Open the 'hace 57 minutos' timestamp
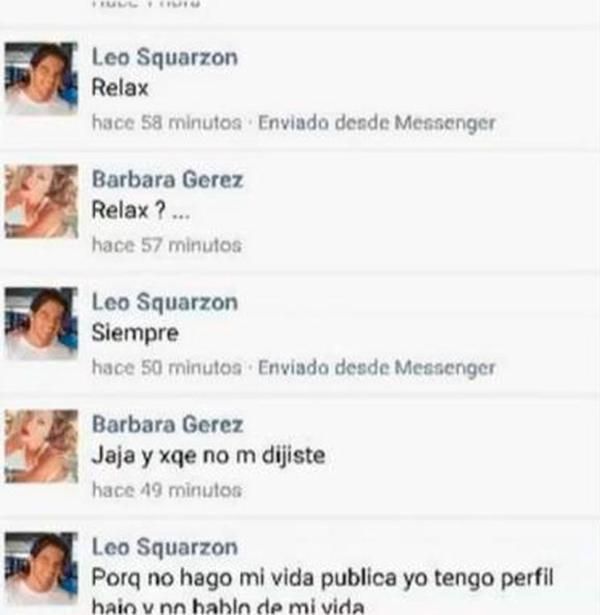Viewport: 600px width, 615px height. [167, 245]
